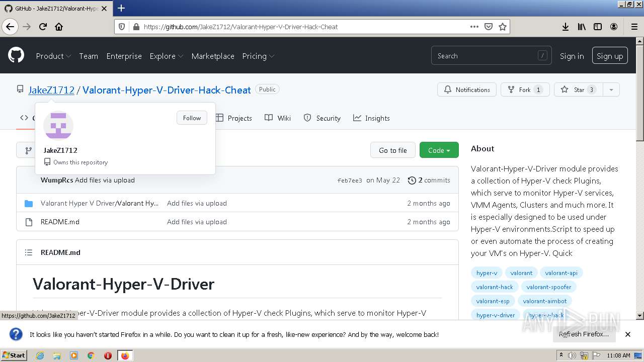This screenshot has width=644, height=362.
Task: Open Windows Explorer folder in taskbar
Action: click(x=57, y=355)
